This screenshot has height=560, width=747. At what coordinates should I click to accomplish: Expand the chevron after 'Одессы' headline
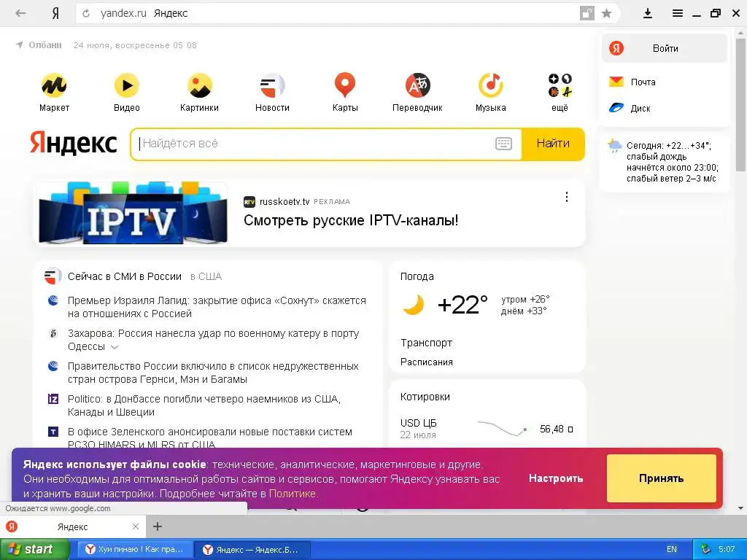point(115,347)
